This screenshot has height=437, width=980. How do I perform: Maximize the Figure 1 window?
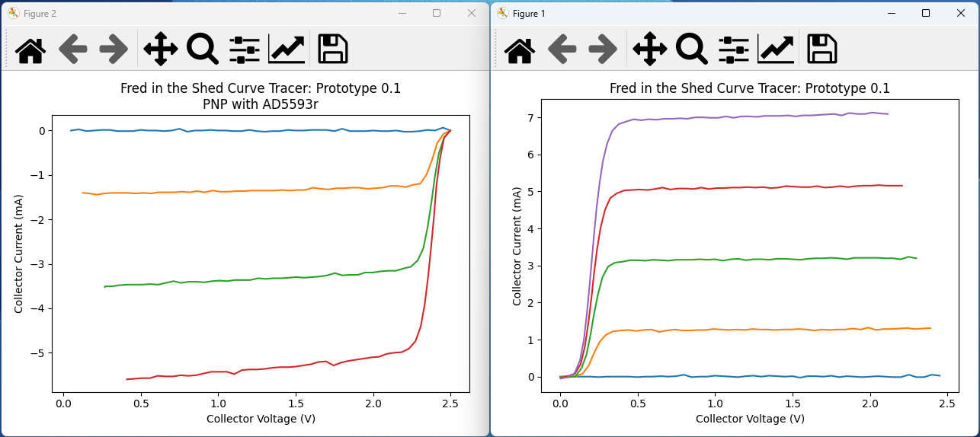(x=926, y=13)
